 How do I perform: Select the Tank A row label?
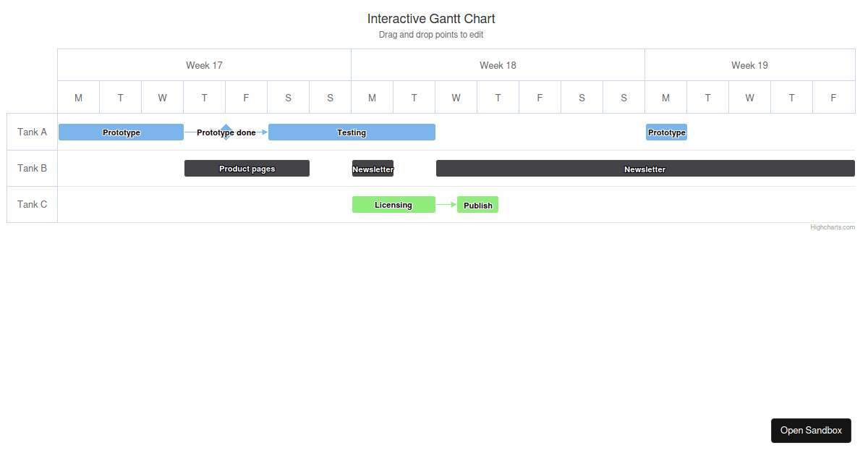(x=32, y=132)
